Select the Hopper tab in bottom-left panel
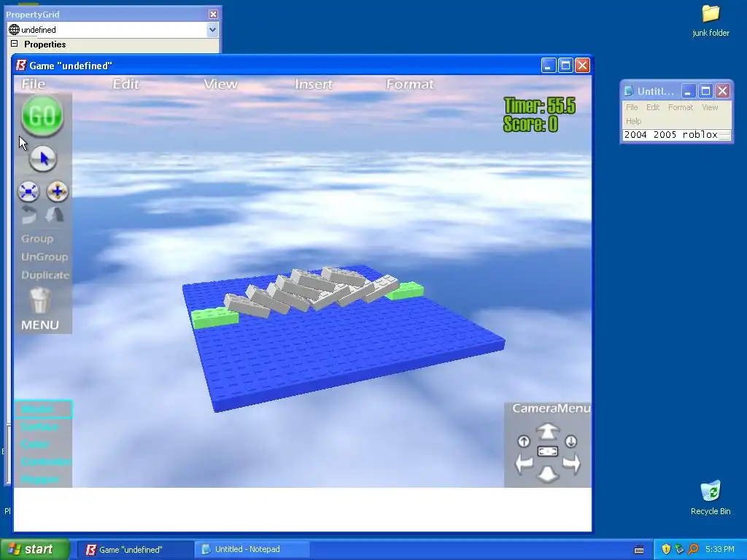Image resolution: width=747 pixels, height=560 pixels. [39, 480]
